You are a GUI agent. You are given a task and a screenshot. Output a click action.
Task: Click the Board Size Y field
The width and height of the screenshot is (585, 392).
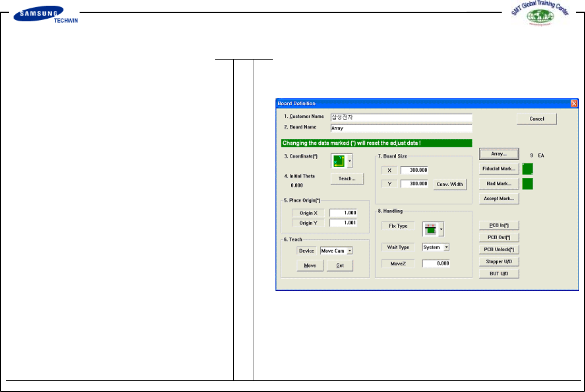[x=414, y=184]
